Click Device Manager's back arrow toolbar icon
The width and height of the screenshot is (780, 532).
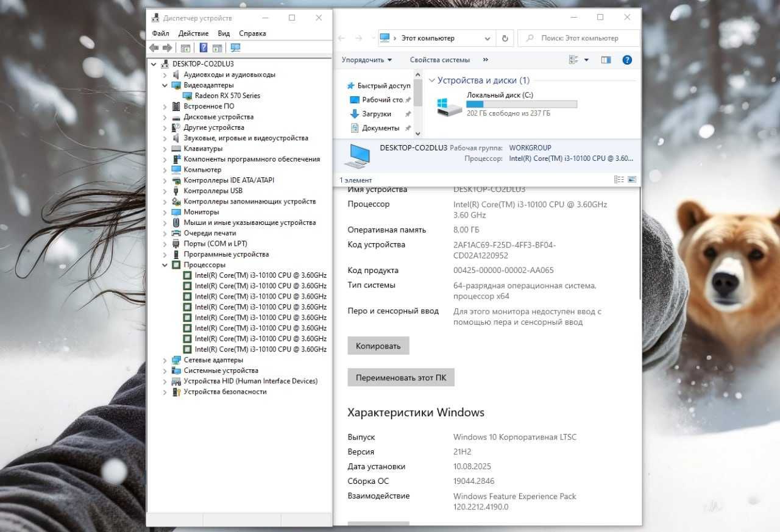154,48
